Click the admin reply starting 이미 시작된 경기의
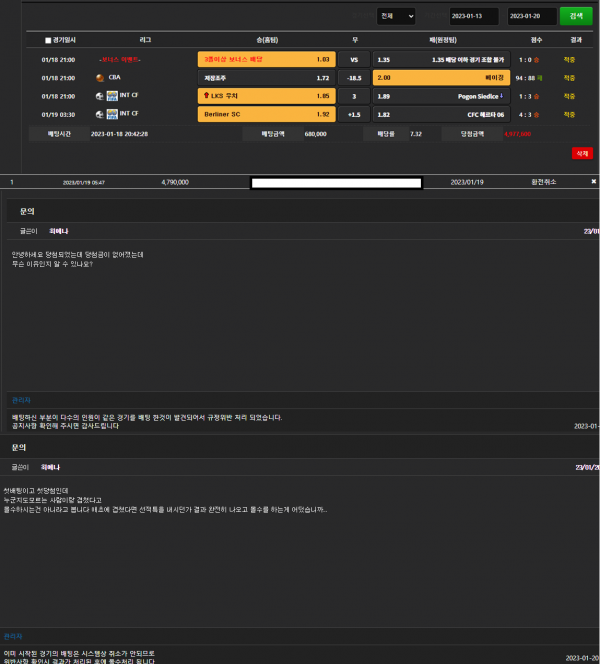The height and width of the screenshot is (664, 600). [x=79, y=657]
